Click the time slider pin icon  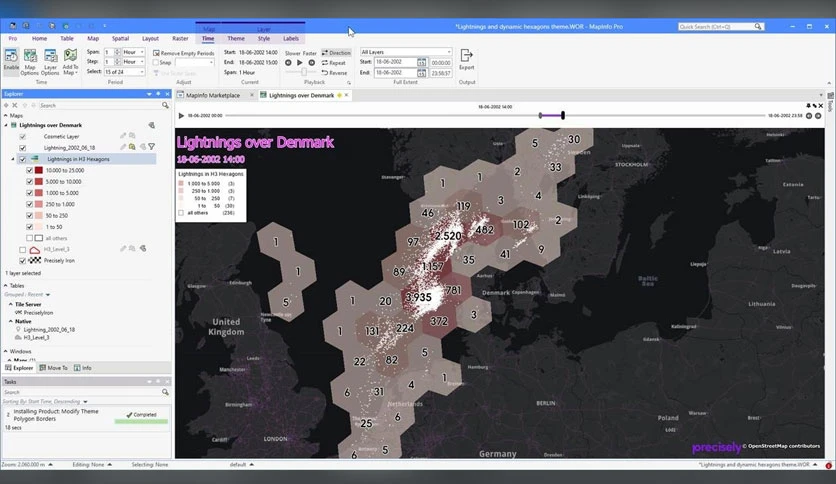click(808, 106)
